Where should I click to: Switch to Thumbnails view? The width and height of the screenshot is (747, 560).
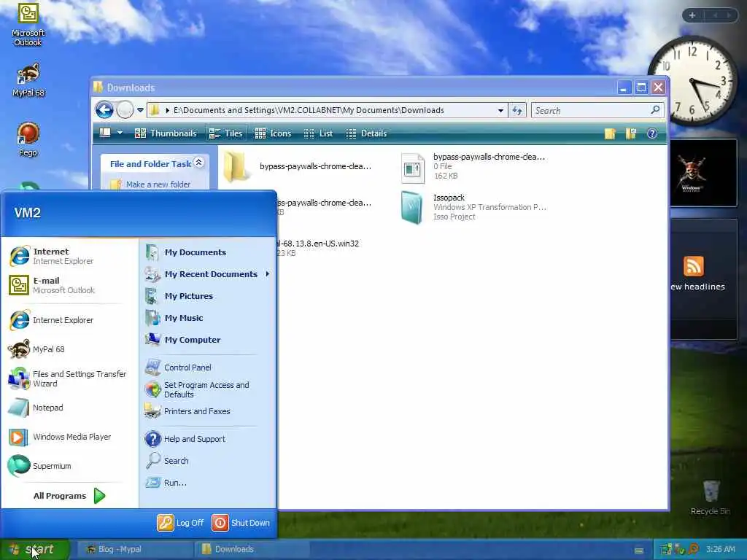click(166, 133)
